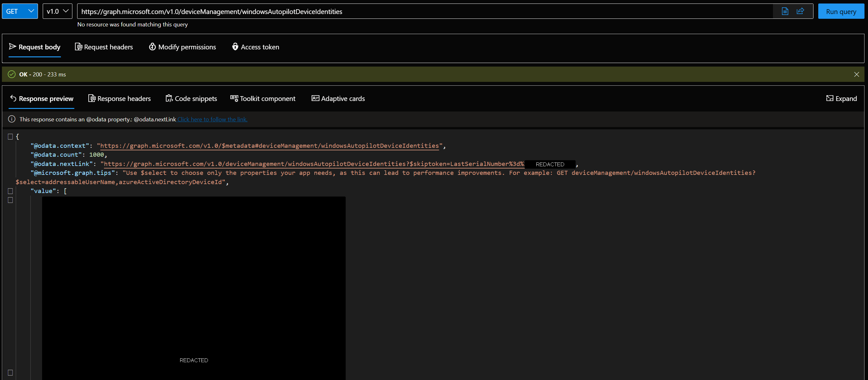The height and width of the screenshot is (380, 868).
Task: Collapse the first array item fold marker
Action: [11, 200]
